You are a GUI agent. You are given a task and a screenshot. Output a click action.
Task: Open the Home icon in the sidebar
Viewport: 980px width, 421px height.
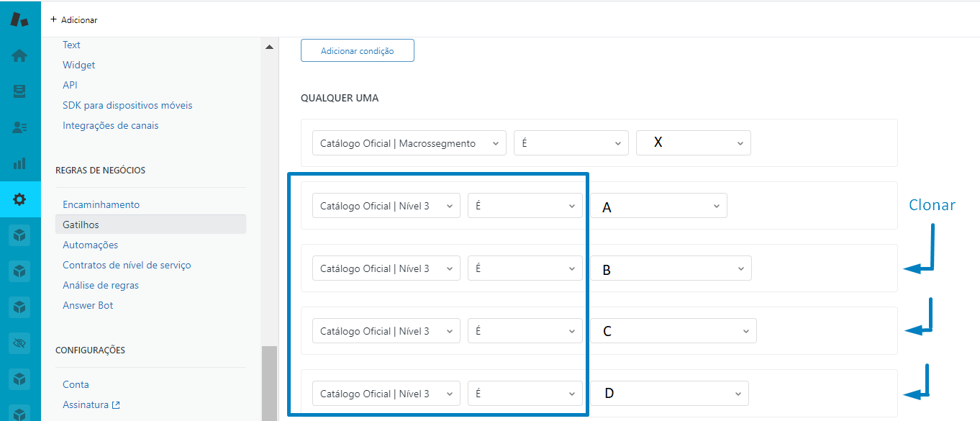click(x=19, y=55)
